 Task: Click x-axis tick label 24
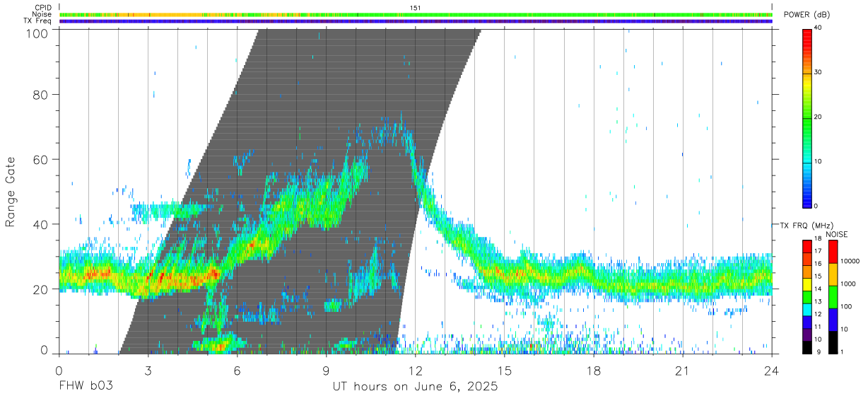772,371
